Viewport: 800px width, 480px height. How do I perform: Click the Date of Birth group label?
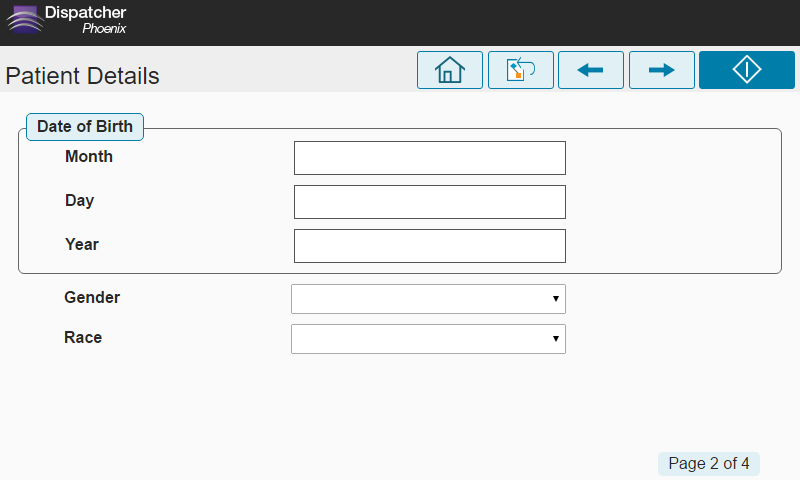(85, 127)
